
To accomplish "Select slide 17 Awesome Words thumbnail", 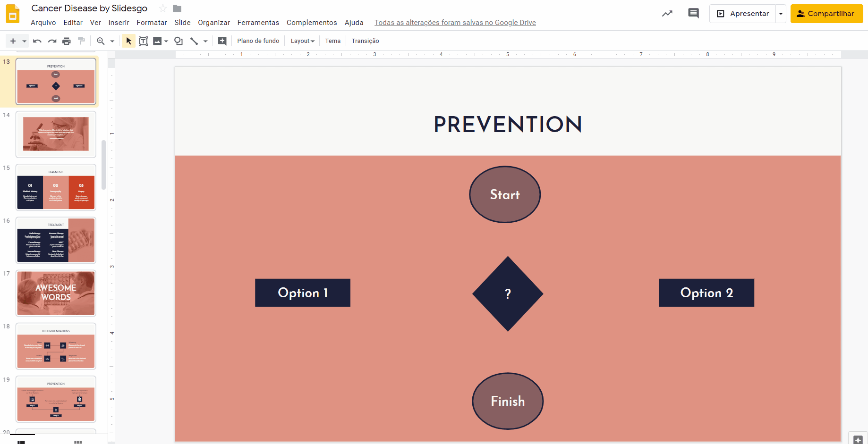I will coord(56,293).
